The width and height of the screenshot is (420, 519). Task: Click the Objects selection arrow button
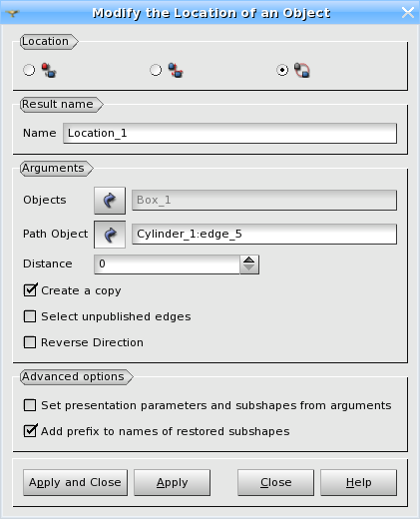[110, 201]
